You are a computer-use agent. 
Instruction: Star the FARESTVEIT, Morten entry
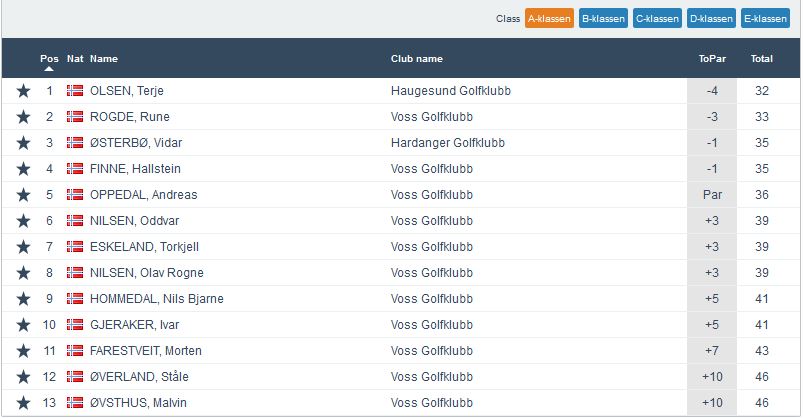(23, 351)
